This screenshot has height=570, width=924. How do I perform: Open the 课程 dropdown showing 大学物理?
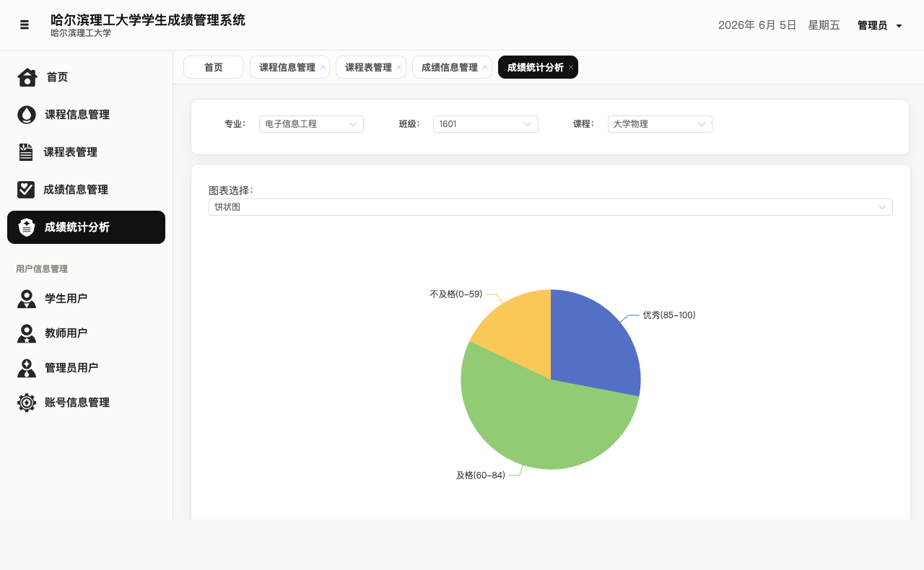pyautogui.click(x=660, y=124)
